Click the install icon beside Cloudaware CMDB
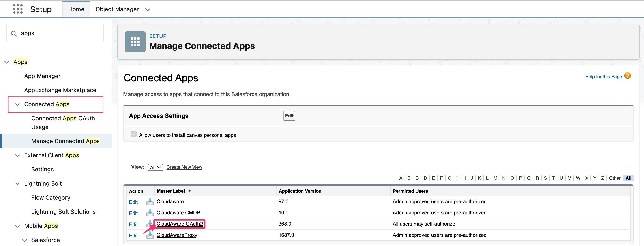This screenshot has width=644, height=246. click(x=150, y=213)
